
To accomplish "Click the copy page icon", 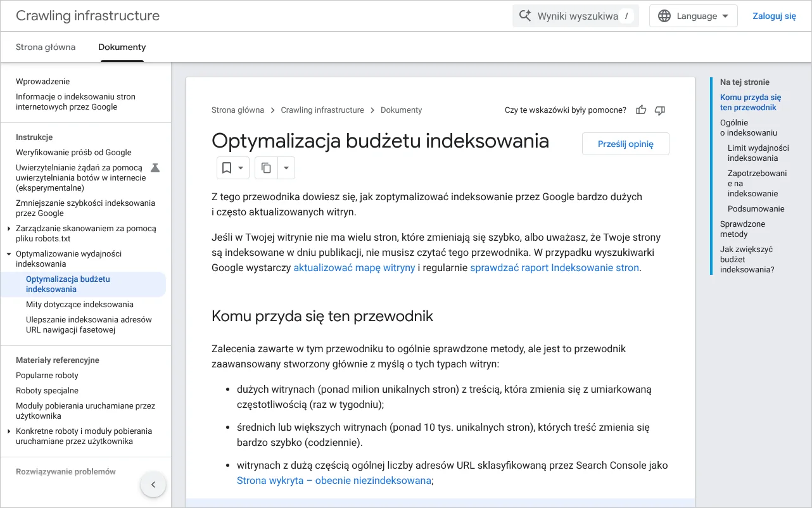I will point(266,168).
